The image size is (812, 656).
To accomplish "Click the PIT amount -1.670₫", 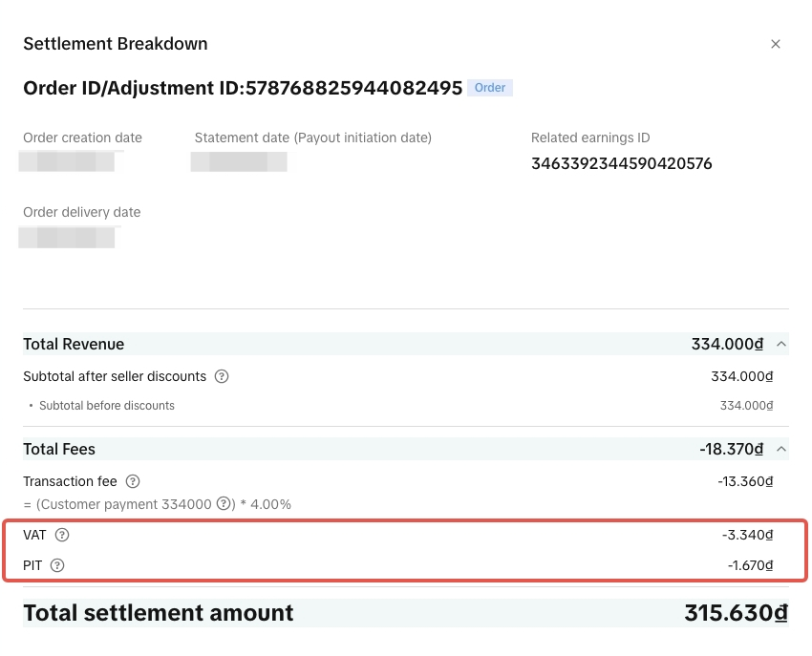I will 750,565.
